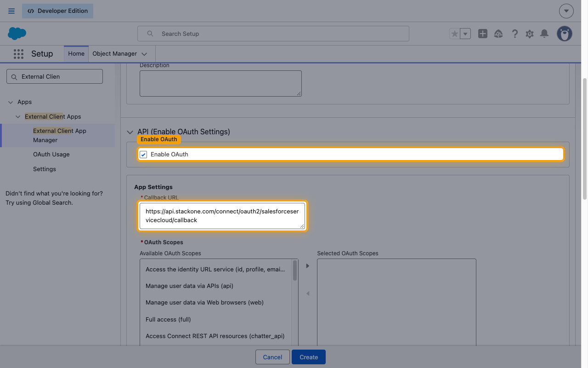Viewport: 588px width, 368px height.
Task: Uncheck the Enable OAuth checkbox
Action: click(x=143, y=155)
